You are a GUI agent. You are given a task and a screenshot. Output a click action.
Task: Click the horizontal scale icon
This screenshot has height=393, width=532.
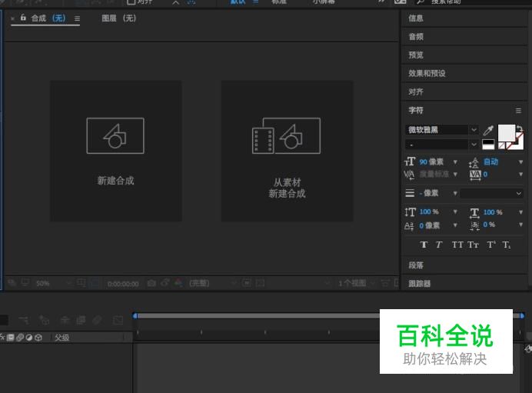coord(474,213)
